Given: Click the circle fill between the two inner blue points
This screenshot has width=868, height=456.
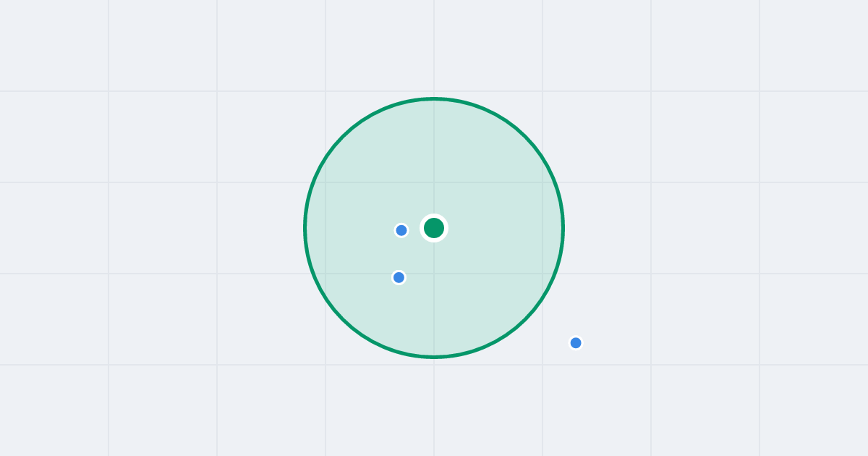Looking at the screenshot, I should [400, 253].
